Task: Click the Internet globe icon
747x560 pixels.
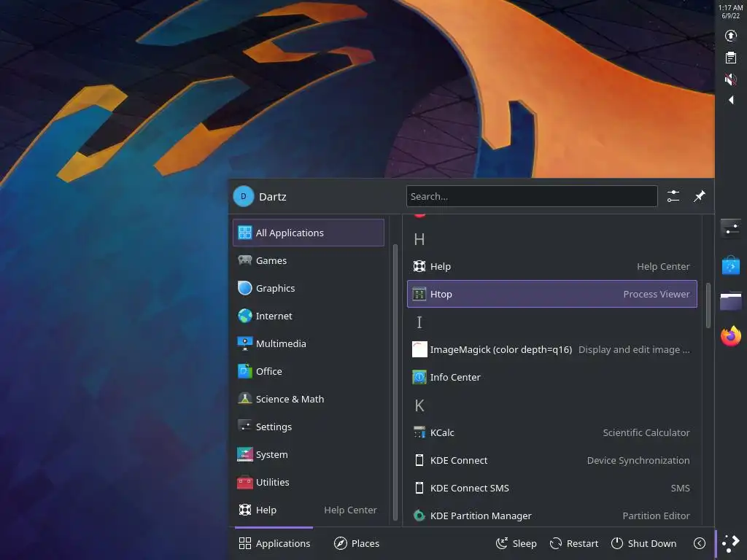Action: [245, 316]
